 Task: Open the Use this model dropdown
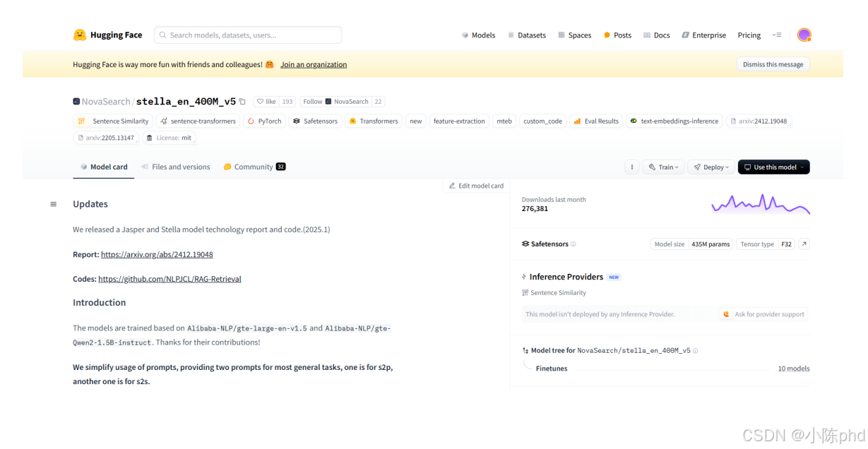point(773,167)
